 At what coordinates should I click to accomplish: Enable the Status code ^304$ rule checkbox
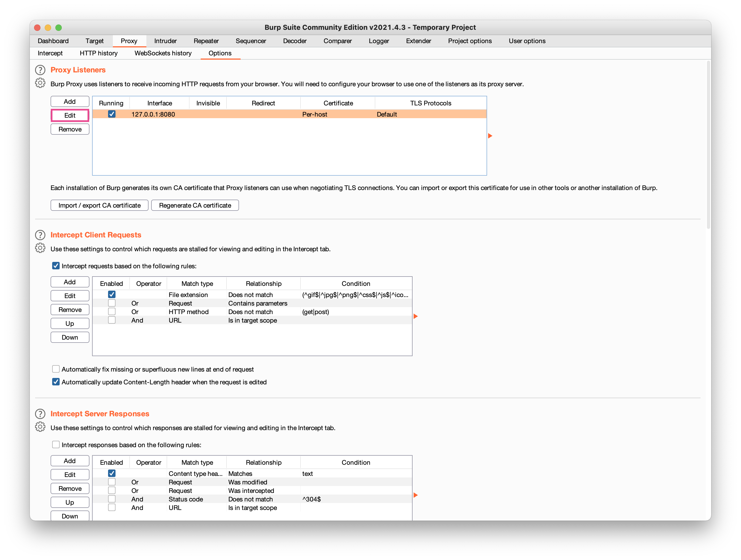coord(112,499)
